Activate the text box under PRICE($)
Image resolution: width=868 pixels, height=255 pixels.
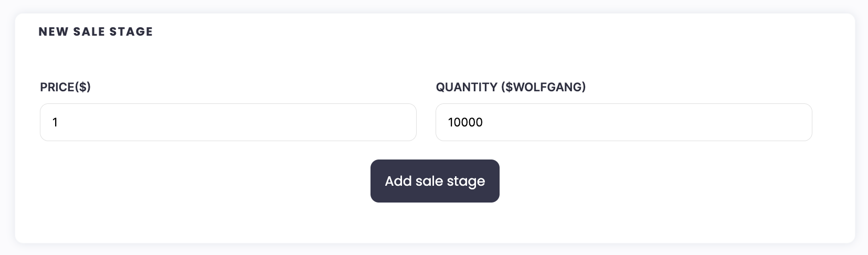228,122
